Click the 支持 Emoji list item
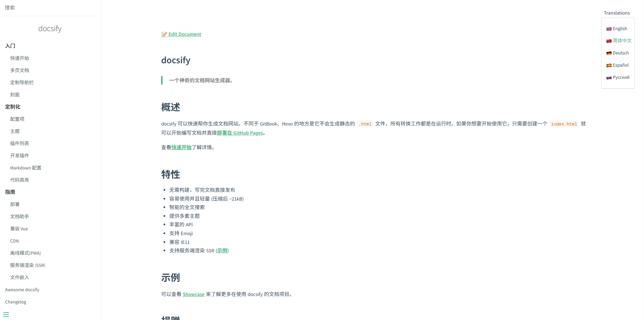This screenshot has width=644, height=320. [181, 233]
